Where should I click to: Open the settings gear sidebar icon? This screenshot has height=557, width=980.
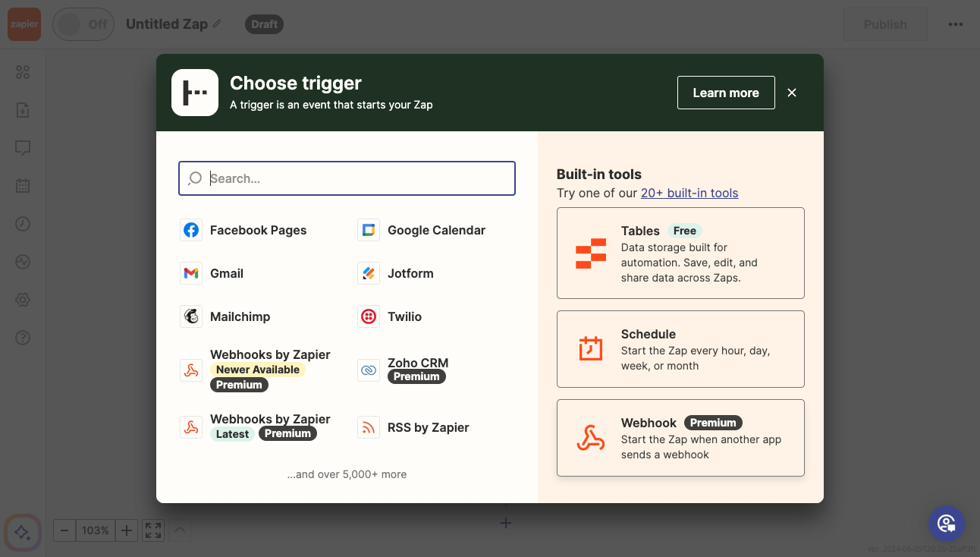coord(23,300)
